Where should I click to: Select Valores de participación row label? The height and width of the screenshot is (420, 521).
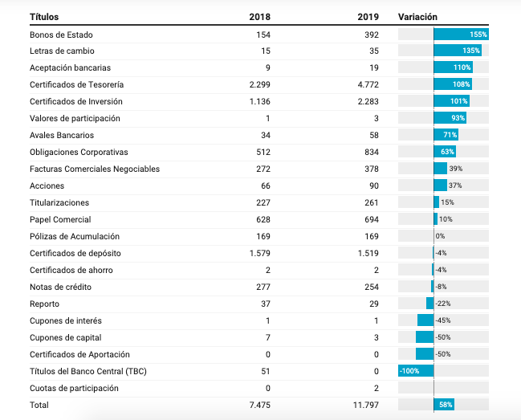(x=75, y=119)
